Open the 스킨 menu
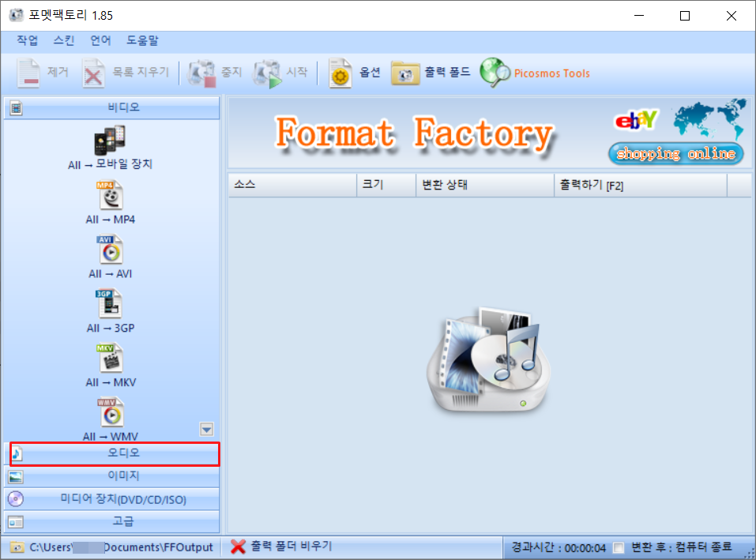756x560 pixels. point(64,40)
